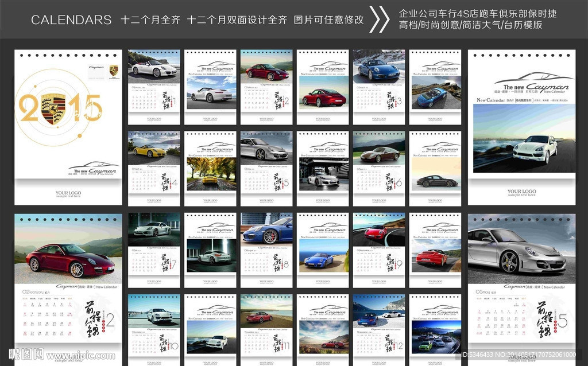This screenshot has width=588, height=366.
Task: Click the large month number 5 on May page
Action: coord(563,321)
